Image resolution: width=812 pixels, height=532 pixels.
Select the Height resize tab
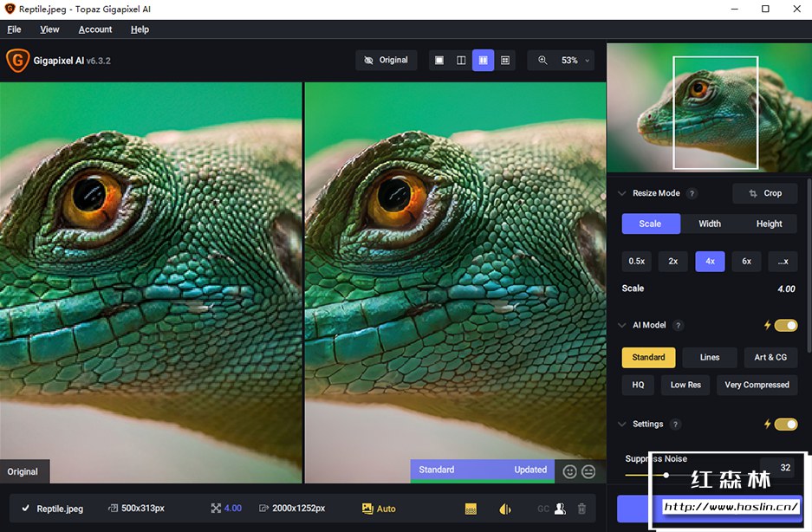click(x=769, y=224)
